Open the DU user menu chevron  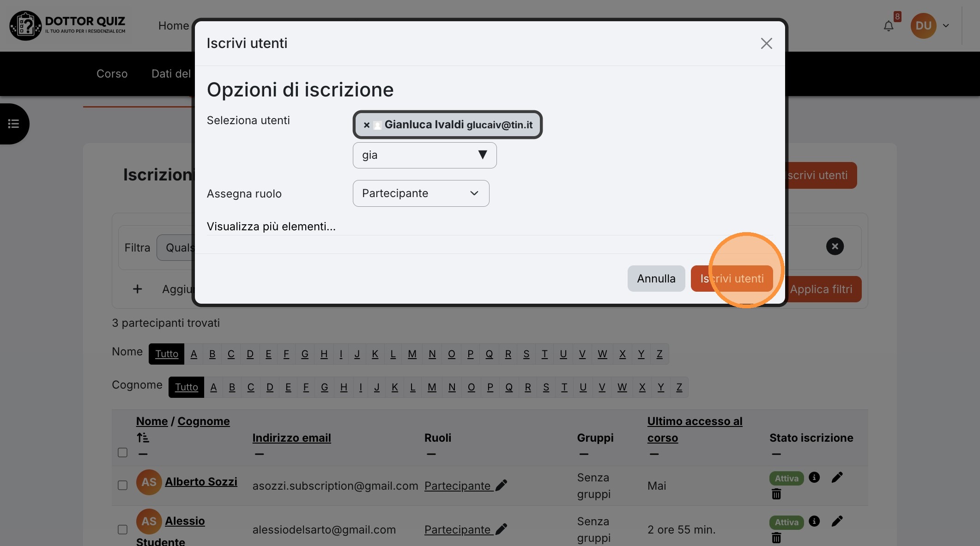[945, 26]
